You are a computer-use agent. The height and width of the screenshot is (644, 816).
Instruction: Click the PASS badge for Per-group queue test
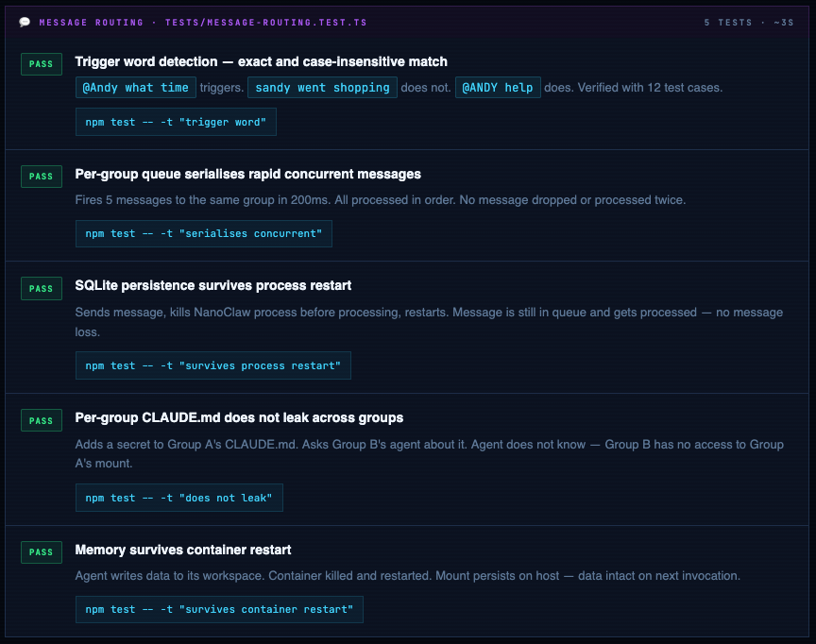pyautogui.click(x=41, y=176)
